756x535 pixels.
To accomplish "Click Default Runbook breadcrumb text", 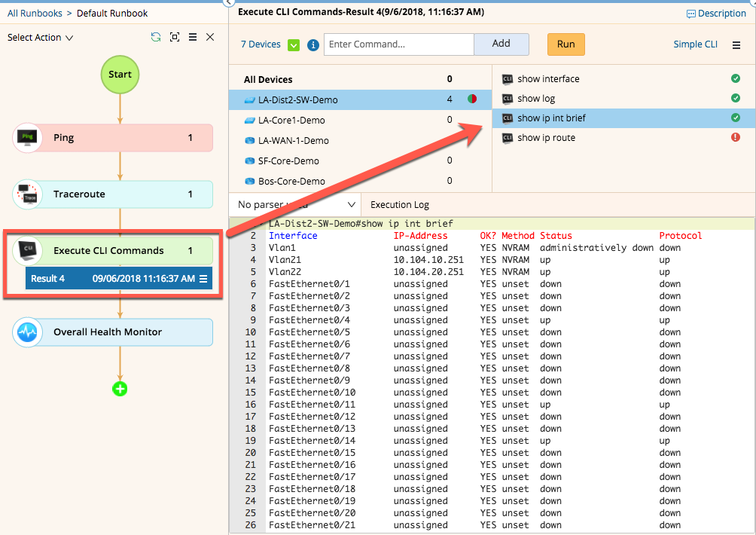I will pyautogui.click(x=112, y=14).
